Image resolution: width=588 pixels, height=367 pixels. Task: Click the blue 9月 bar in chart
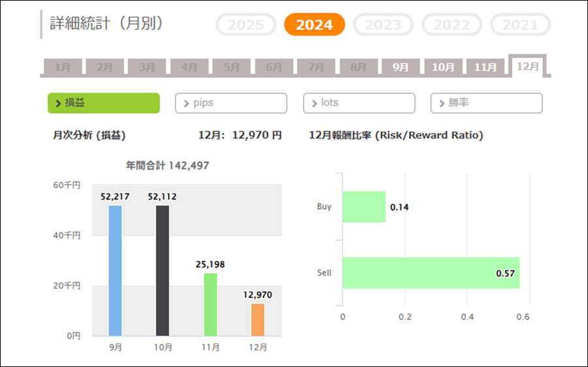(115, 270)
